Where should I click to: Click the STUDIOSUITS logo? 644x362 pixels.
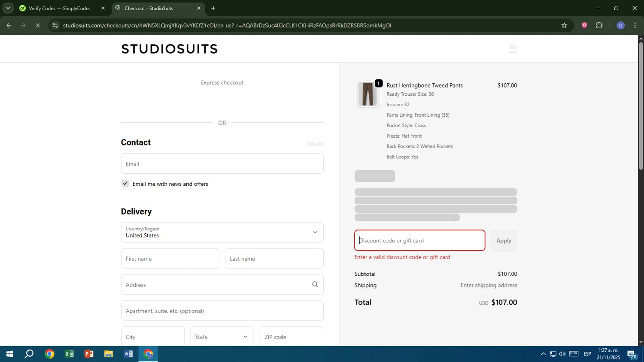(x=170, y=49)
